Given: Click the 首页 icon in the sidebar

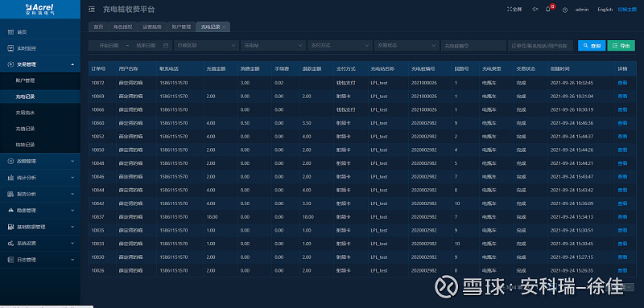Looking at the screenshot, I should click(x=10, y=31).
